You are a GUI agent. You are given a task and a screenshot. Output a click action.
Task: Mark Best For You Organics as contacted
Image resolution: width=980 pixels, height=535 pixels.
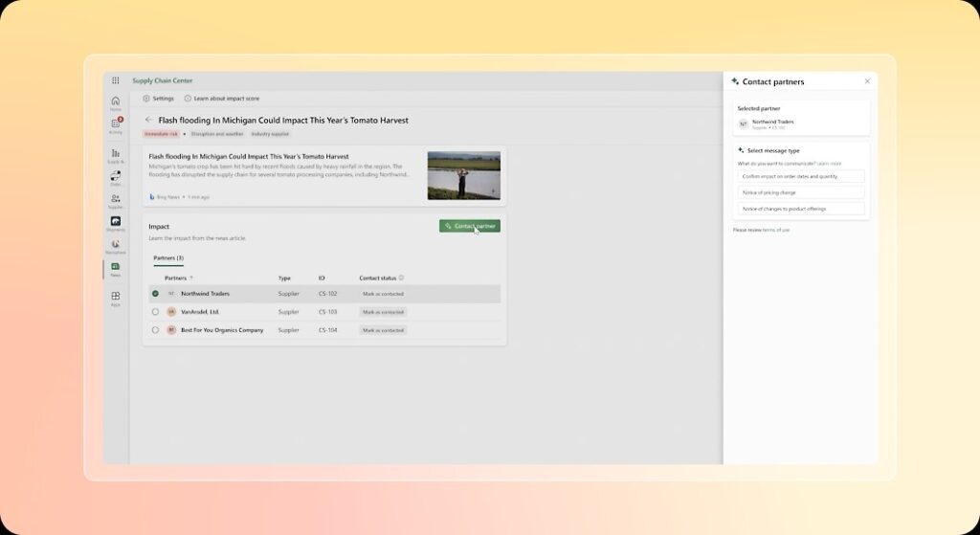pyautogui.click(x=383, y=330)
